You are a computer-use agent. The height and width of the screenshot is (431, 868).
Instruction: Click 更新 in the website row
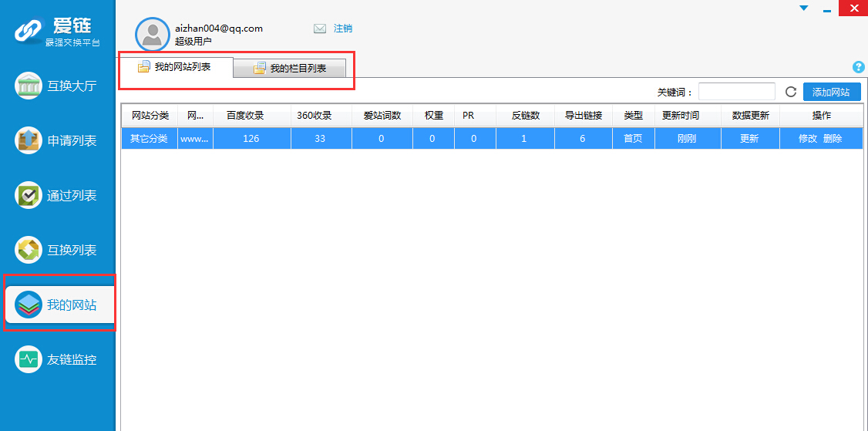click(749, 139)
